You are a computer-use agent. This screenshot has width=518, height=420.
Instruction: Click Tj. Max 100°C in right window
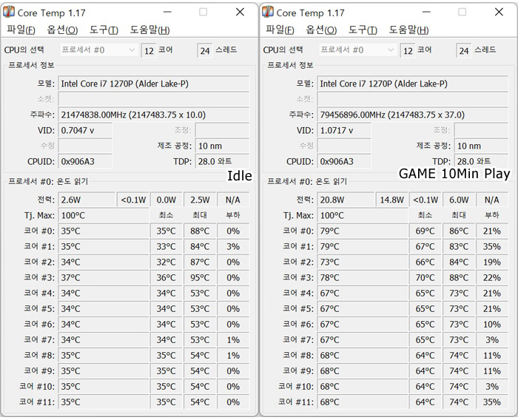(x=363, y=216)
